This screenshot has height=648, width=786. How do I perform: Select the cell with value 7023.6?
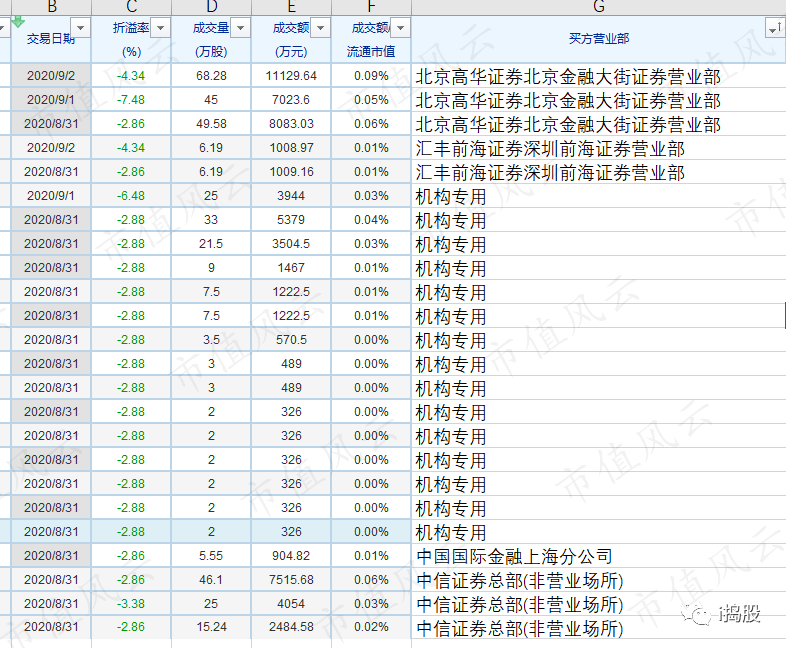pyautogui.click(x=291, y=100)
